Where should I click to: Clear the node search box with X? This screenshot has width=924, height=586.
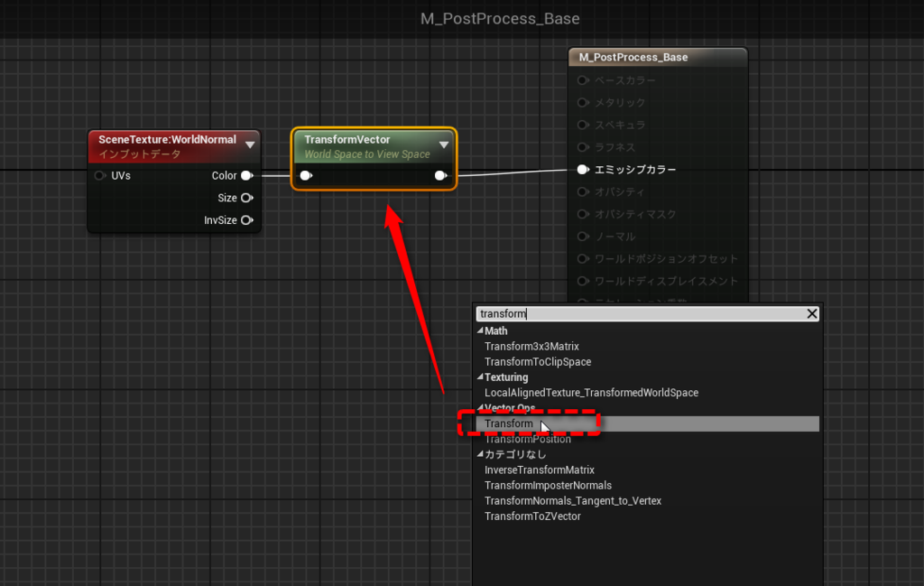[812, 313]
